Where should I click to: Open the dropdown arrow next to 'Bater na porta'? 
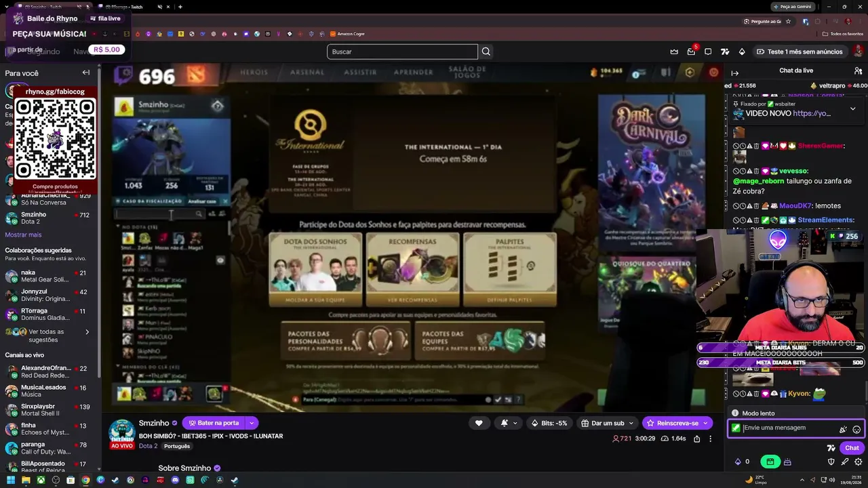coord(252,423)
